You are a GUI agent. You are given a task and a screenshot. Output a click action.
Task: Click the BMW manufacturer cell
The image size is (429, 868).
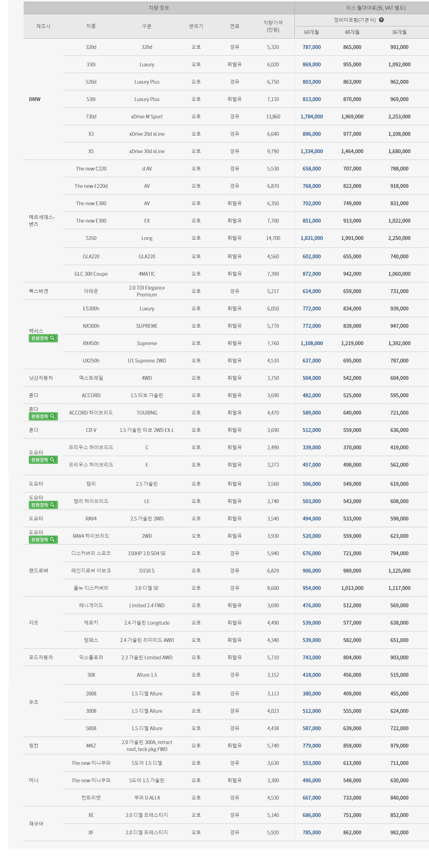coord(35,99)
